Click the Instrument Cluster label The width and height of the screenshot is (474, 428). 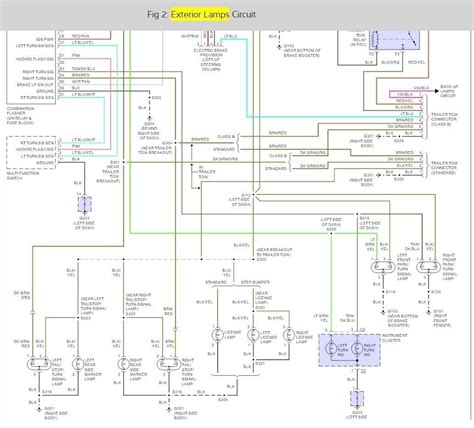click(x=395, y=338)
